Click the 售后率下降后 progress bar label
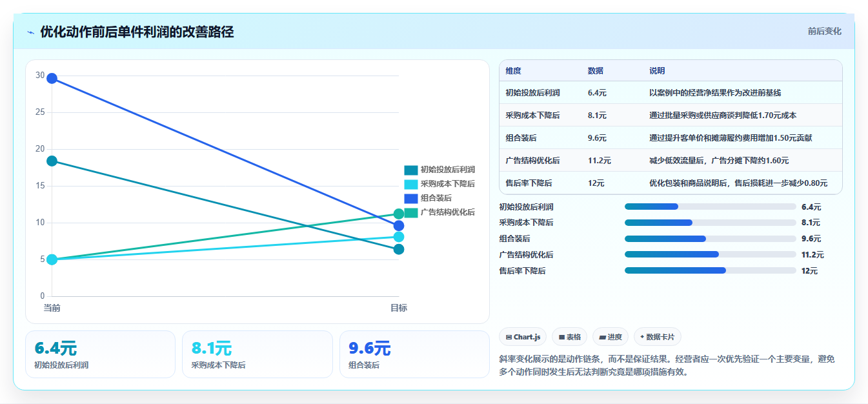The height and width of the screenshot is (404, 868). click(522, 271)
